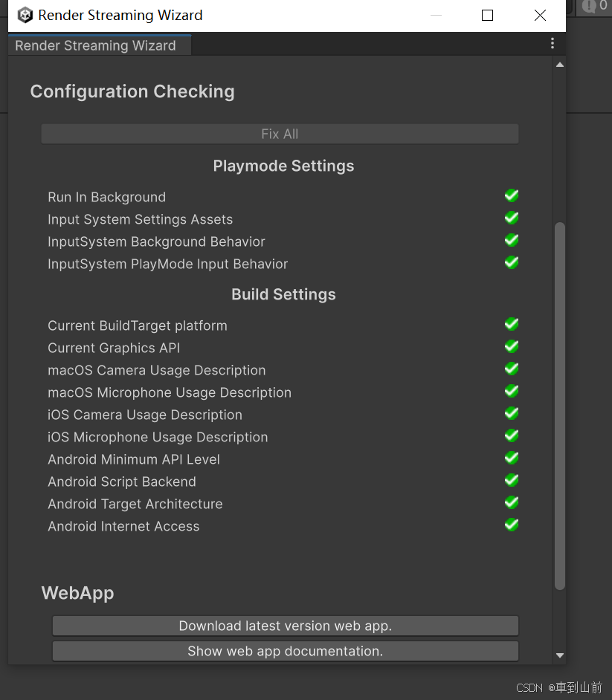Select iOS Camera Usage Description label
The height and width of the screenshot is (700, 612).
pos(145,415)
